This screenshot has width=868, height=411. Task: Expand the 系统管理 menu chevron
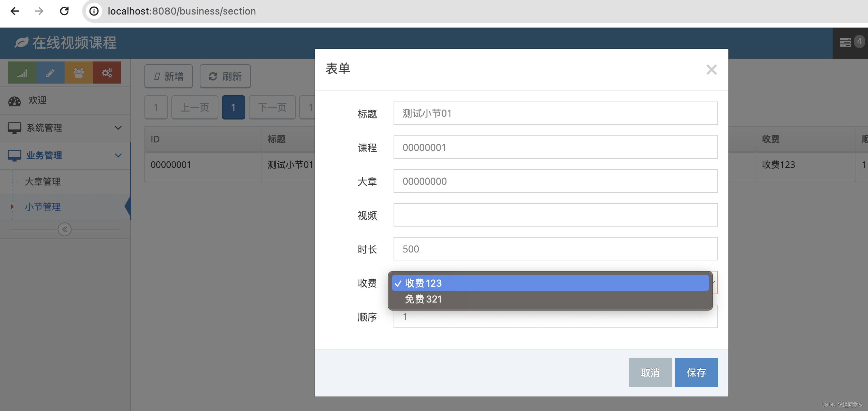(118, 128)
